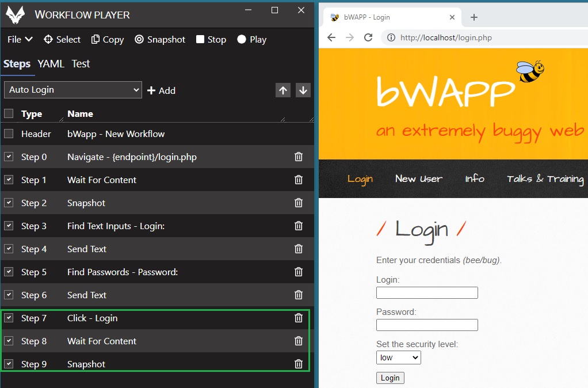Image resolution: width=588 pixels, height=388 pixels.
Task: Select 'Navigate - {endpoint}/login.php' step
Action: coord(132,157)
